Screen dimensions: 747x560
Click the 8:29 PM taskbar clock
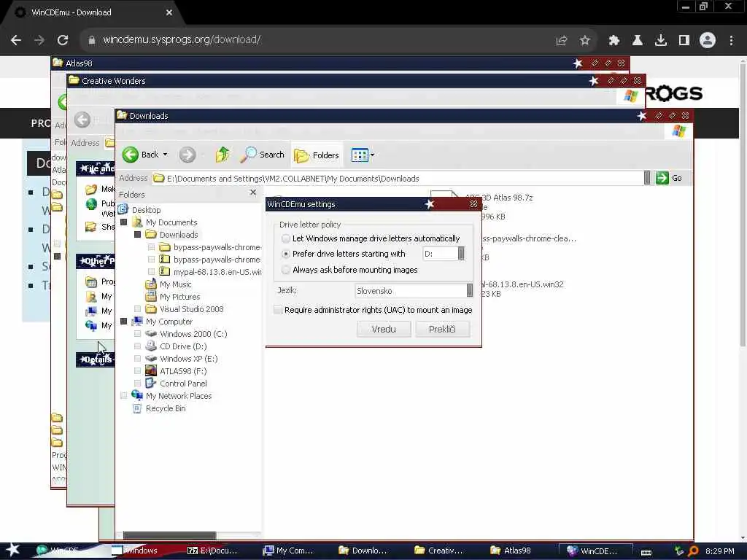719,551
